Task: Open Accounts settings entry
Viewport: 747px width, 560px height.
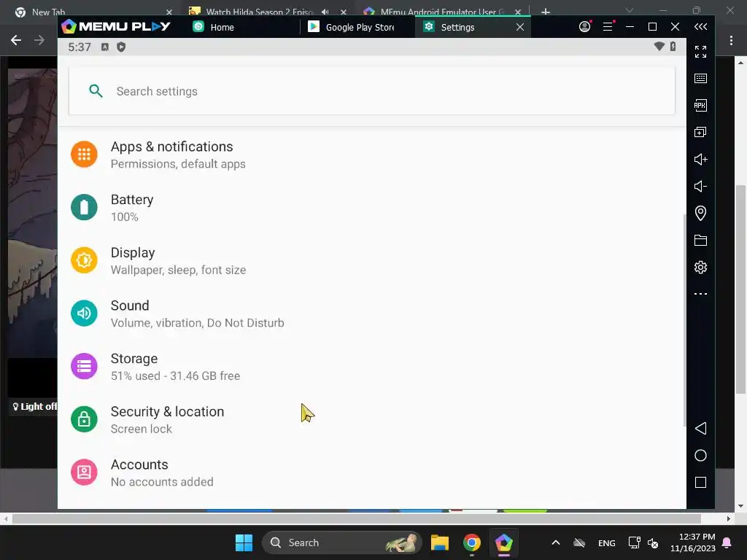Action: click(x=371, y=472)
